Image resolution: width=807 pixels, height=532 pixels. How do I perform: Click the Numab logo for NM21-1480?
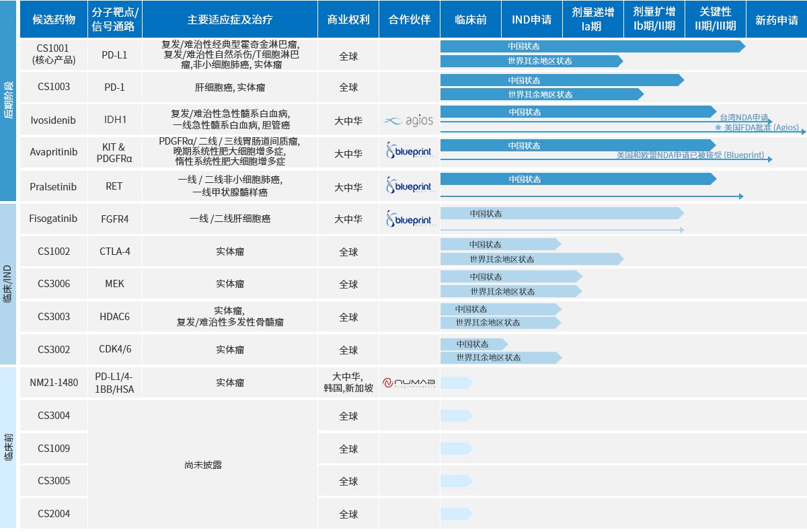[x=409, y=383]
